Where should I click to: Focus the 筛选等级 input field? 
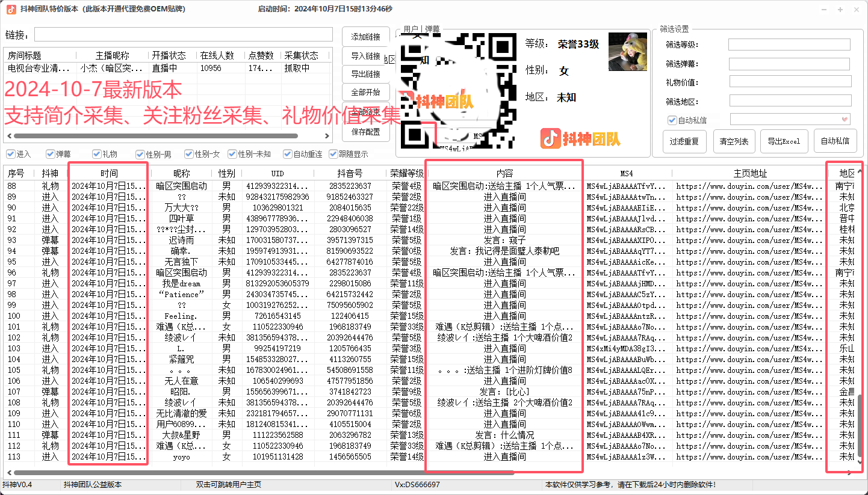tap(789, 45)
